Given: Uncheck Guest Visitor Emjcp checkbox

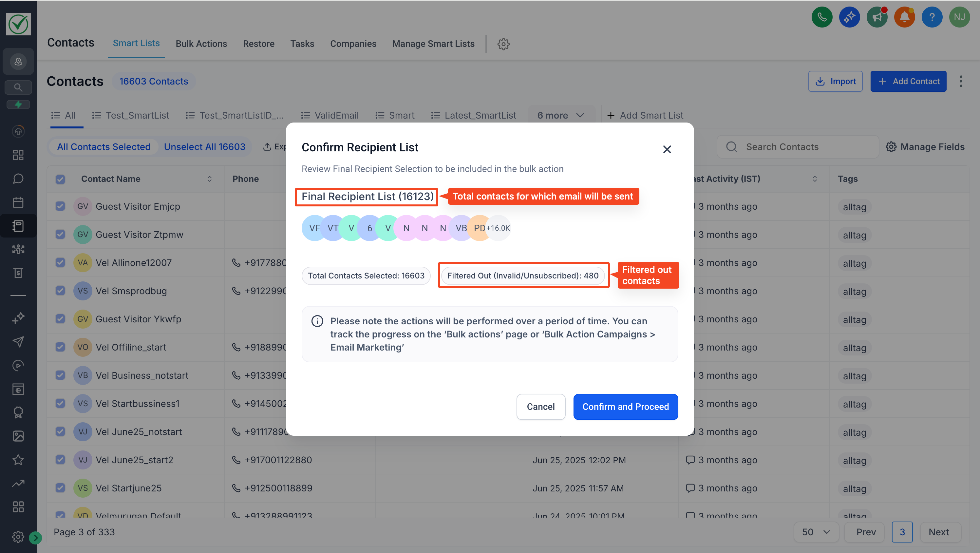Looking at the screenshot, I should click(x=60, y=206).
